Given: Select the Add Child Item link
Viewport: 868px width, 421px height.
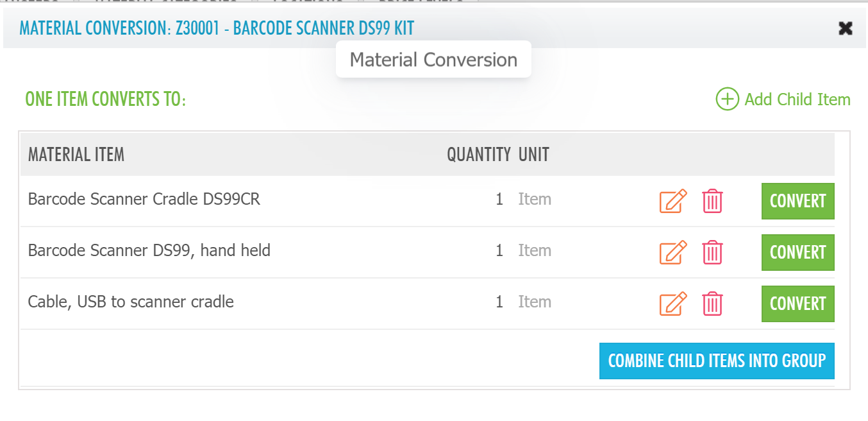Looking at the screenshot, I should [797, 99].
